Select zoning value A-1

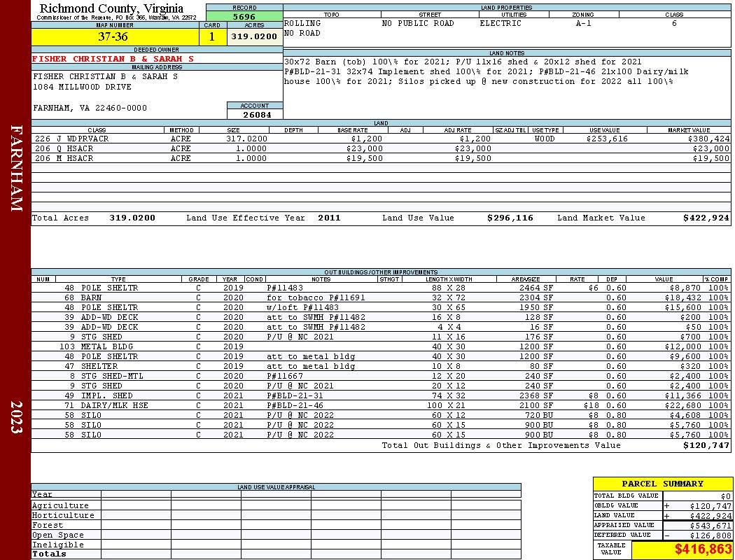click(584, 23)
